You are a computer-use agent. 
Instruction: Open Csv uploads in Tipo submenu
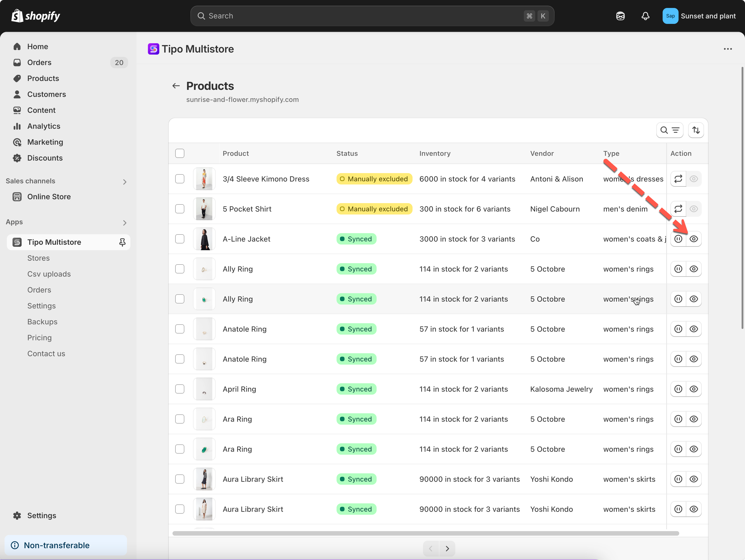(x=49, y=274)
